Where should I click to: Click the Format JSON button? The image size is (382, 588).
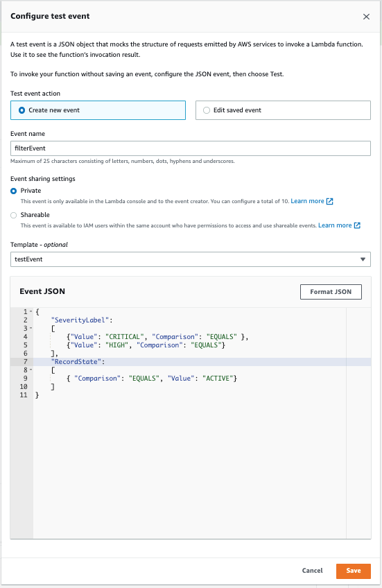[x=331, y=292]
